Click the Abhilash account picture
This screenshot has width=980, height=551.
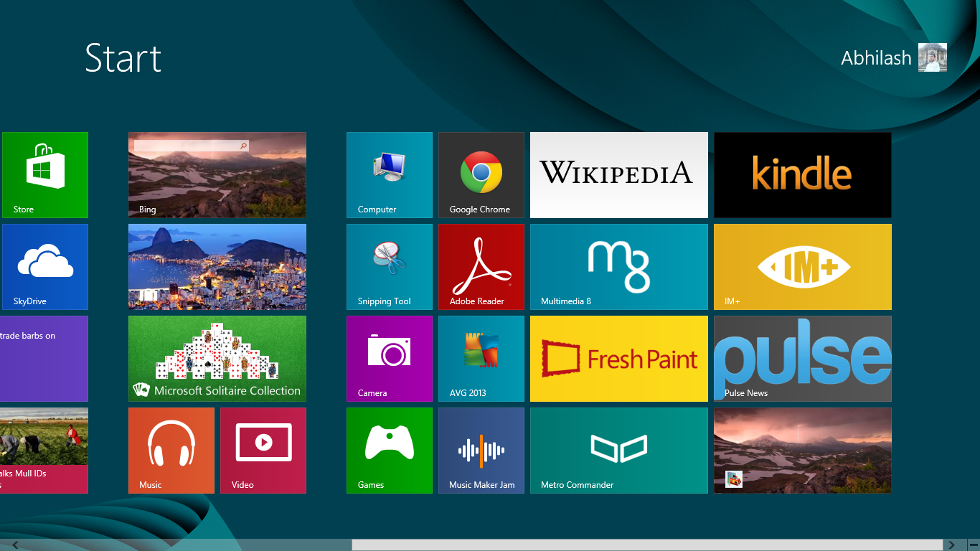point(933,57)
